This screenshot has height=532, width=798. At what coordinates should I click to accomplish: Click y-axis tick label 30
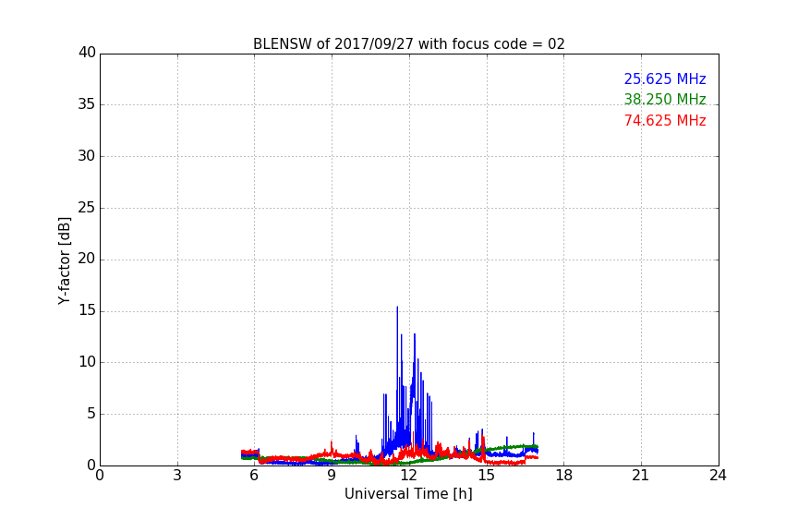[87, 156]
